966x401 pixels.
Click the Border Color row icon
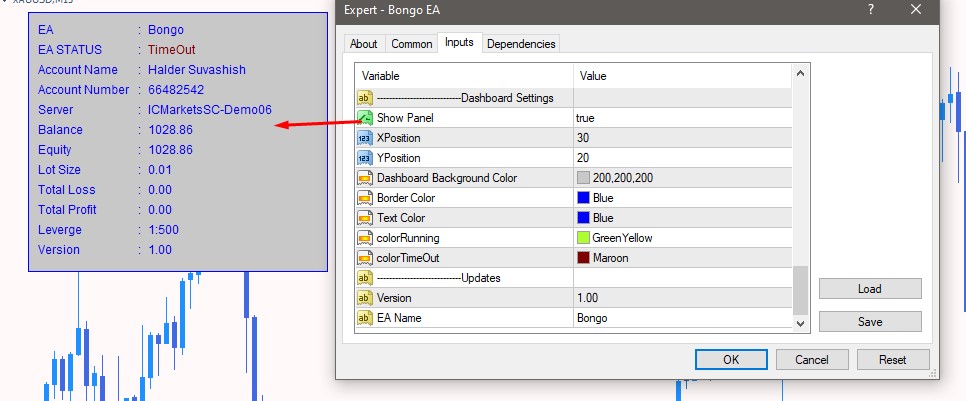[x=365, y=198]
